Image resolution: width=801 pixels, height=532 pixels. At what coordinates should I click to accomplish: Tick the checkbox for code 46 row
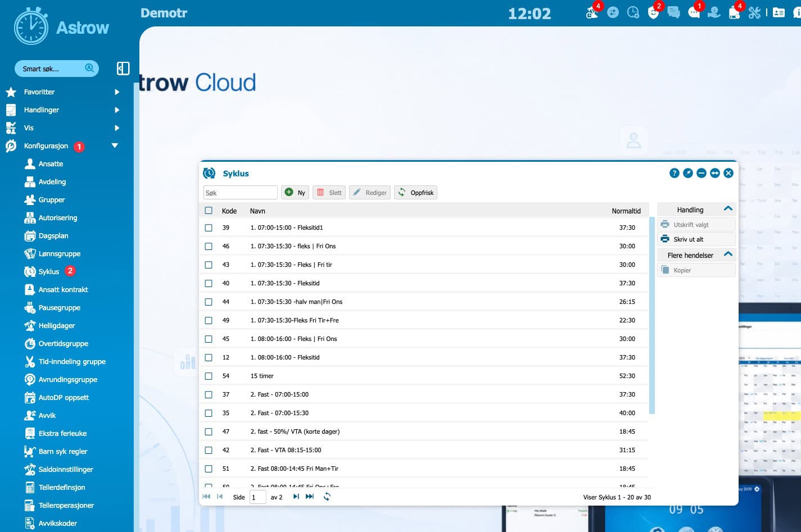(209, 246)
